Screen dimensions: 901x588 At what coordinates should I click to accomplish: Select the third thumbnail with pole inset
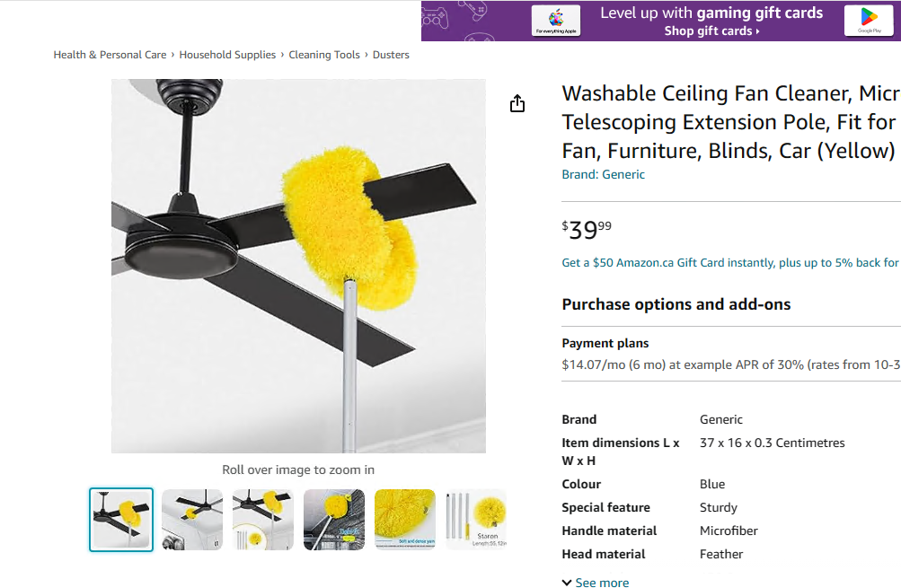tap(263, 520)
